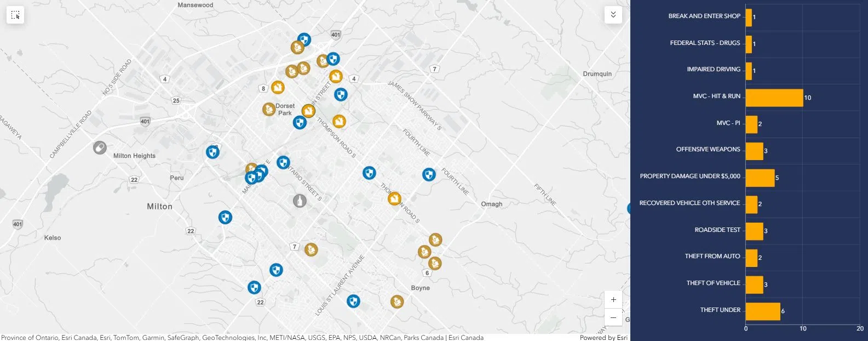Expand the double-chevron map panel toggle
Screen dimensions: 868x341
click(613, 15)
